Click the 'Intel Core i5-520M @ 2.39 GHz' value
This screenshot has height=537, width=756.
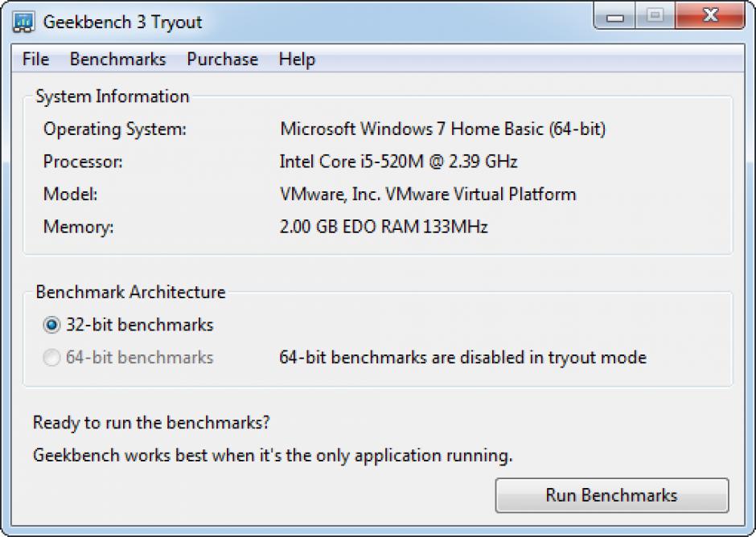[398, 162]
